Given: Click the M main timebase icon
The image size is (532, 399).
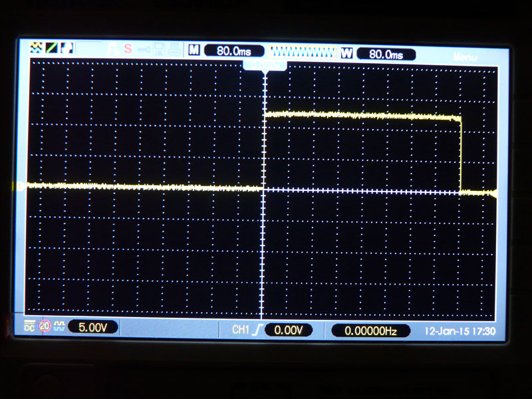Looking at the screenshot, I should point(194,50).
